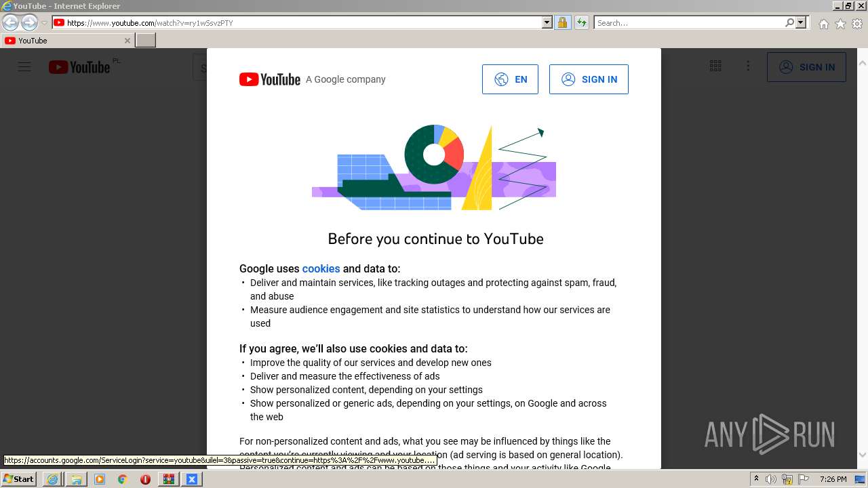Viewport: 868px width, 488px height.
Task: Open the blue X application on taskbar
Action: click(191, 479)
